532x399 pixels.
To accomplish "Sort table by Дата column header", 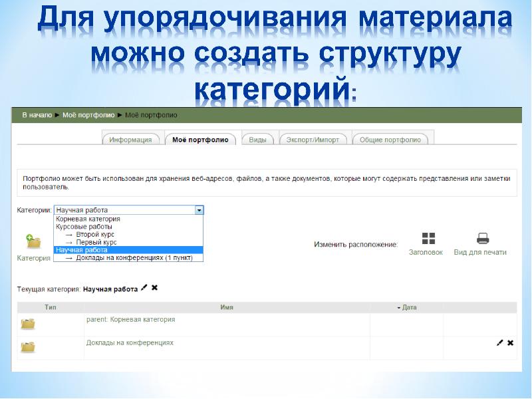I will point(409,307).
